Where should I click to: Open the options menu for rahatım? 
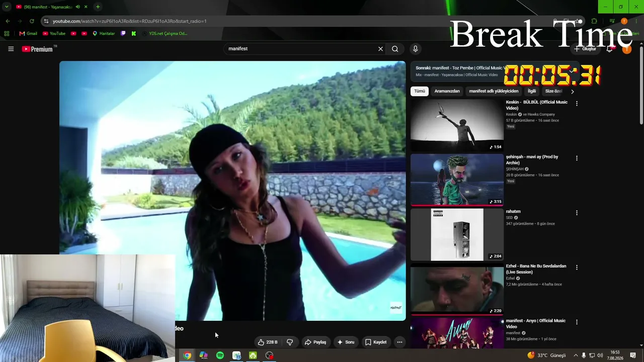577,213
